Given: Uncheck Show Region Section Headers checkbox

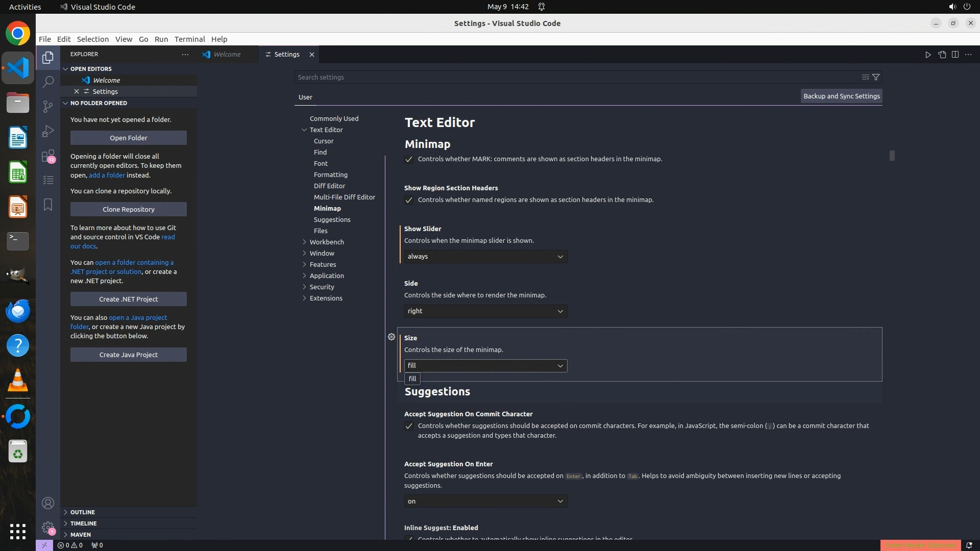Looking at the screenshot, I should click(x=409, y=200).
